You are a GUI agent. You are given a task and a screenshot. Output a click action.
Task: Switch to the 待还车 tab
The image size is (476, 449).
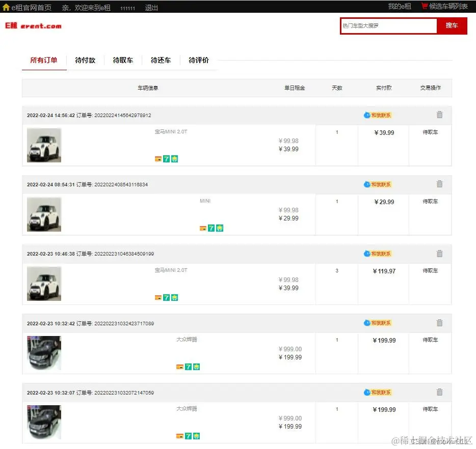pos(161,61)
